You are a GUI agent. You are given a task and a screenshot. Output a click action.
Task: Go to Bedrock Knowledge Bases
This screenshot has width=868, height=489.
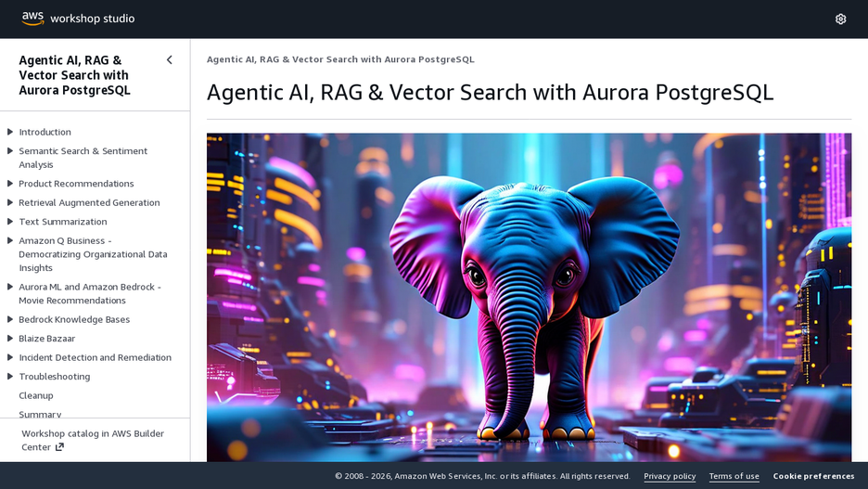(x=74, y=319)
